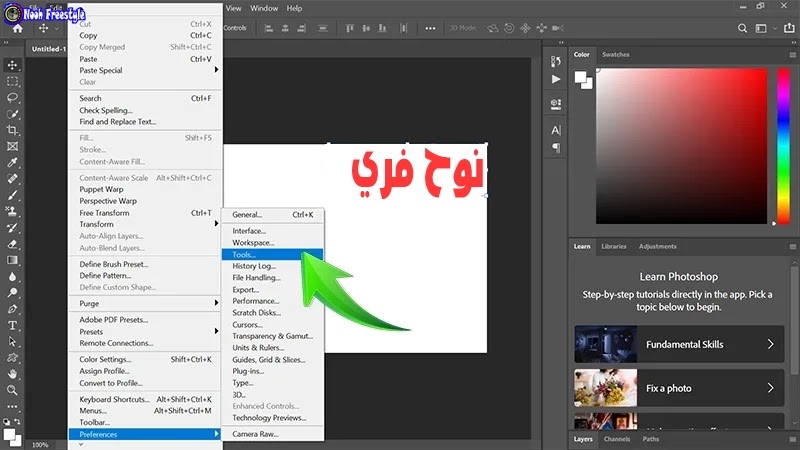Expand the Paste Special submenu
Screen dimensions: 800x450
click(x=146, y=70)
